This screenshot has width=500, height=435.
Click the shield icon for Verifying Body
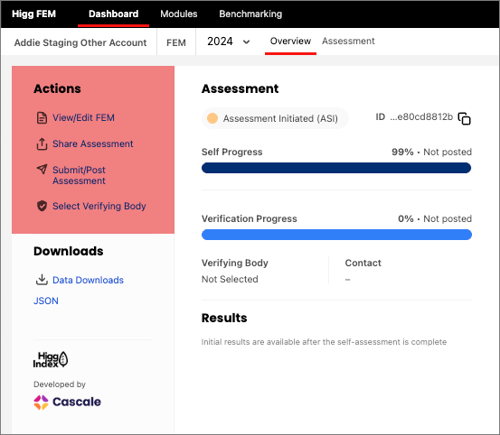pyautogui.click(x=42, y=206)
